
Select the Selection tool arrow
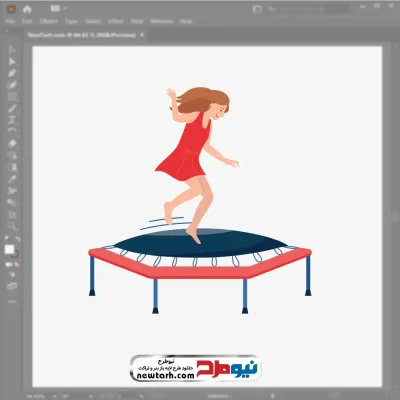click(12, 50)
